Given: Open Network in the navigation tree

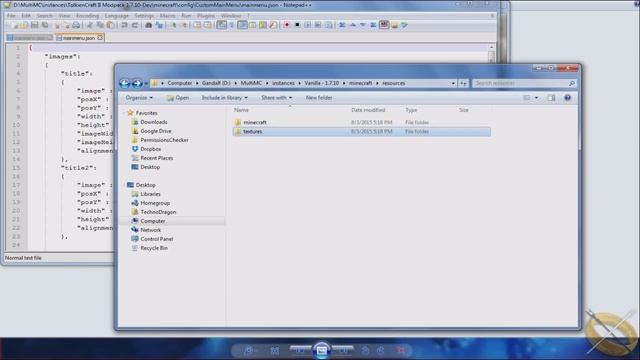Looking at the screenshot, I should pyautogui.click(x=150, y=230).
